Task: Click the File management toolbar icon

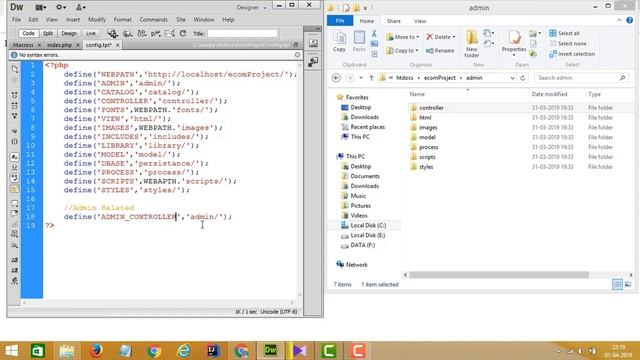Action: 112,33
